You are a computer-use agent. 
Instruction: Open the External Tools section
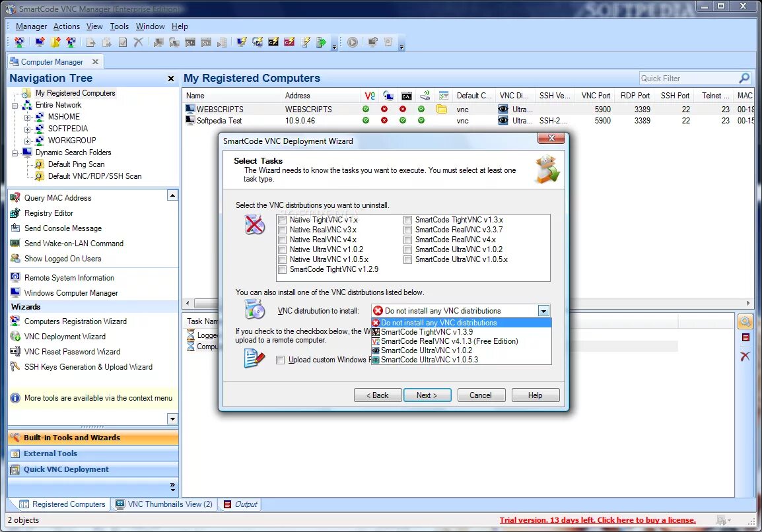[x=93, y=453]
